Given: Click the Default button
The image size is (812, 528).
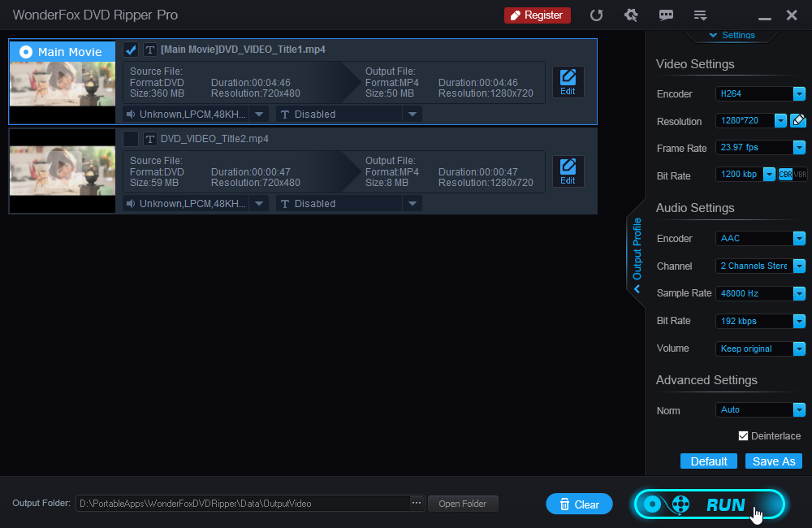Looking at the screenshot, I should click(x=708, y=461).
